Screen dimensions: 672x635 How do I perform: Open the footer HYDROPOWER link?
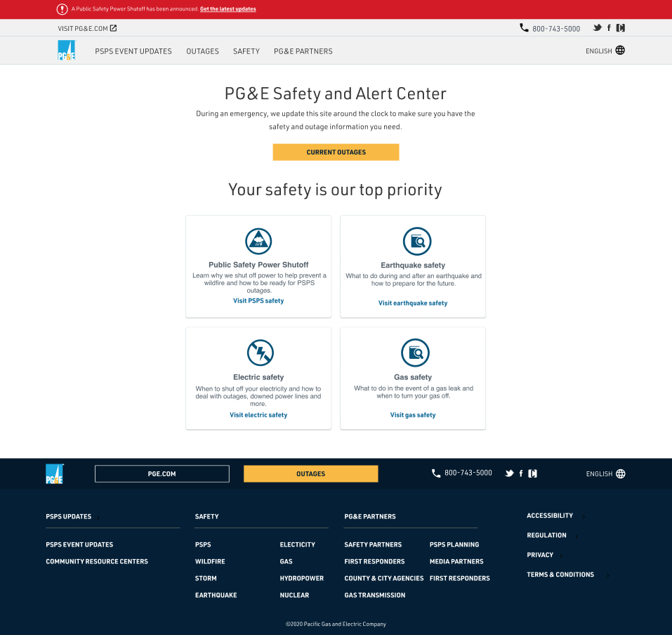tap(302, 578)
